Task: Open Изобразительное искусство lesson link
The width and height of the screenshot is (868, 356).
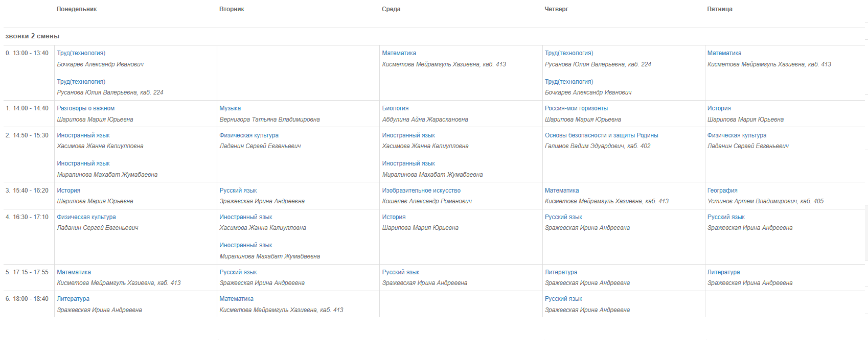Action: click(x=421, y=191)
